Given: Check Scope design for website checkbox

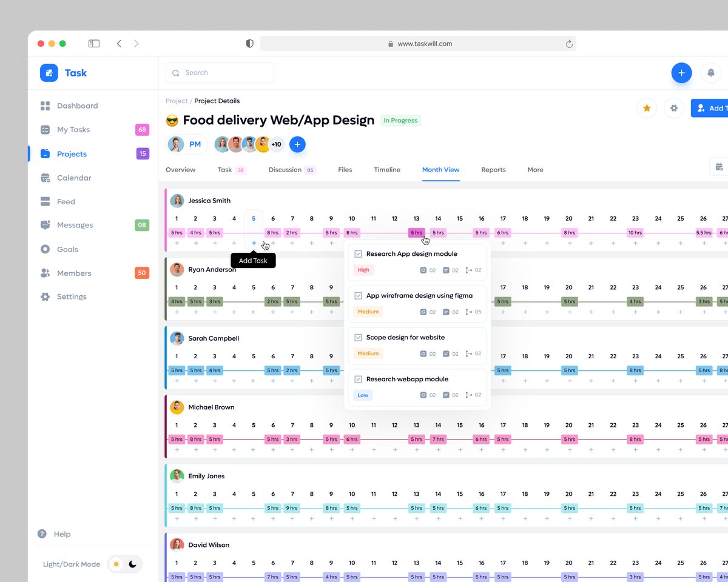Looking at the screenshot, I should [x=358, y=338].
